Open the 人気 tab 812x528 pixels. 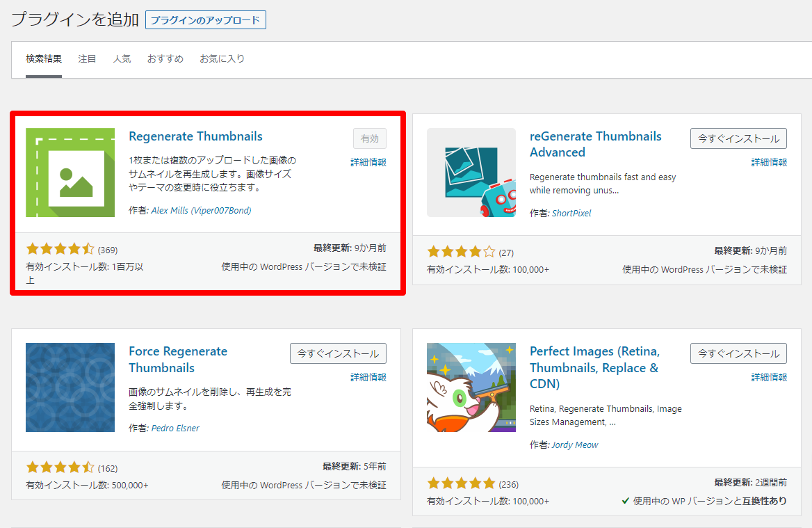[122, 59]
